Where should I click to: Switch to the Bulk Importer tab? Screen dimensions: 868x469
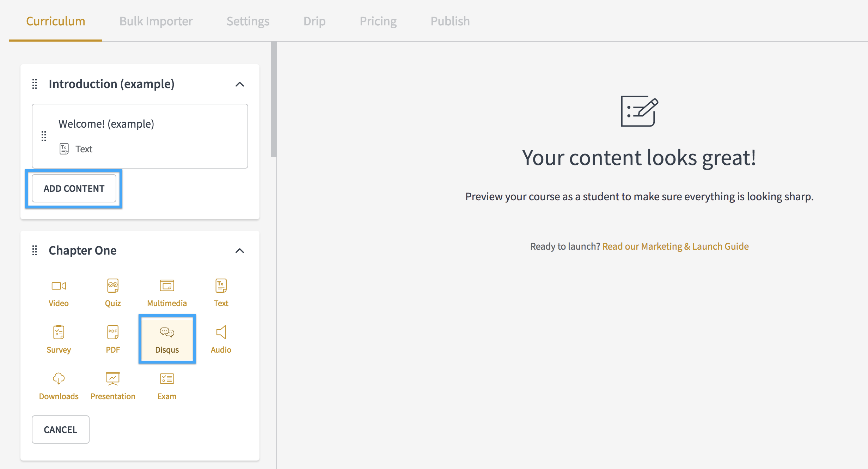click(156, 21)
